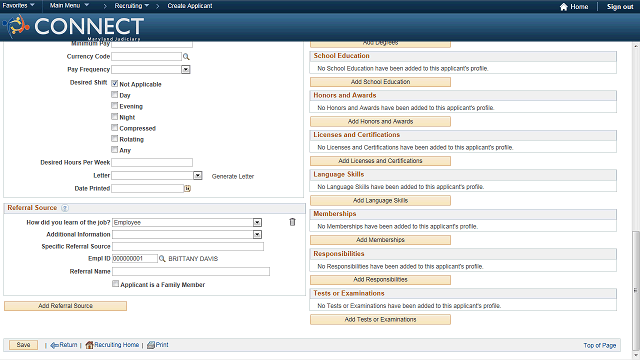Click the Add Memberships button
This screenshot has height=360, width=640.
pos(380,240)
